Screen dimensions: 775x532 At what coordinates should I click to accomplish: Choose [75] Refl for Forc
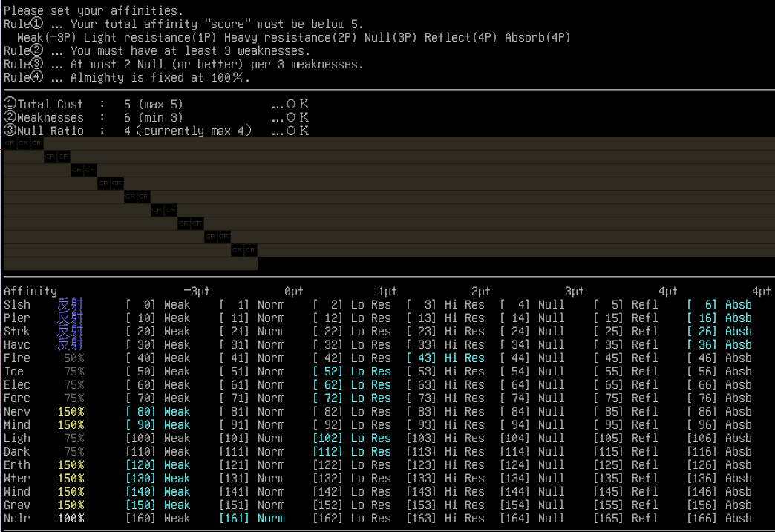coord(626,398)
